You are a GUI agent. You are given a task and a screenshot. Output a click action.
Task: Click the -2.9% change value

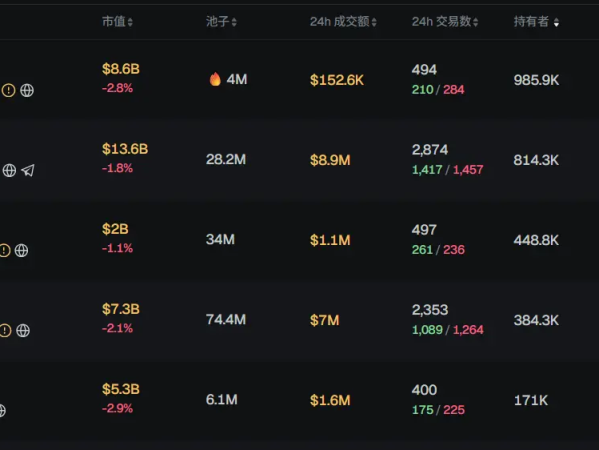[x=117, y=408]
